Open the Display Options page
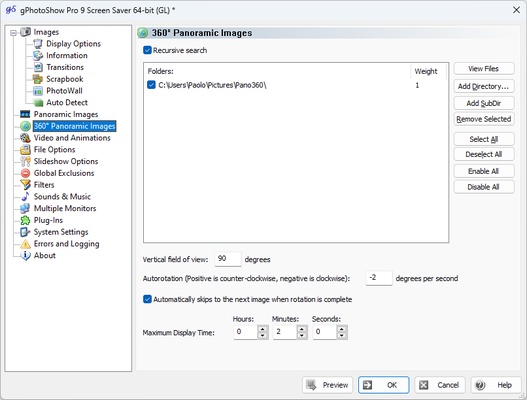The width and height of the screenshot is (527, 400). coord(73,44)
